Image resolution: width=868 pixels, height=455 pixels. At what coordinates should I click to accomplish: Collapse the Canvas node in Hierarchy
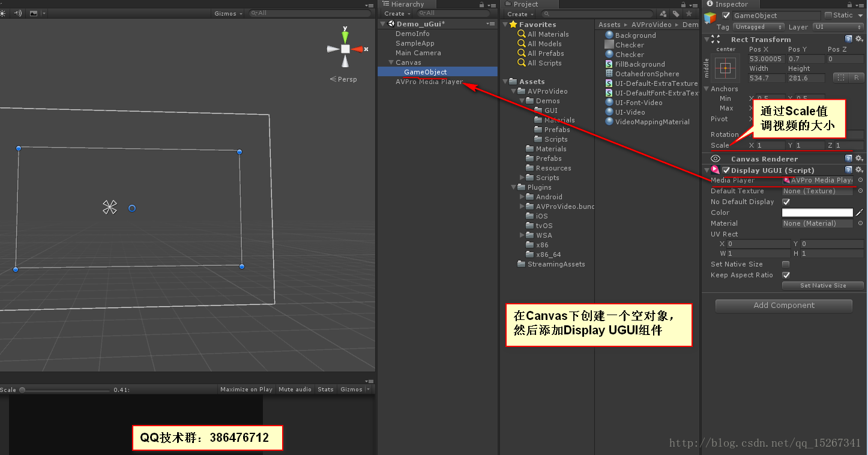pyautogui.click(x=391, y=62)
